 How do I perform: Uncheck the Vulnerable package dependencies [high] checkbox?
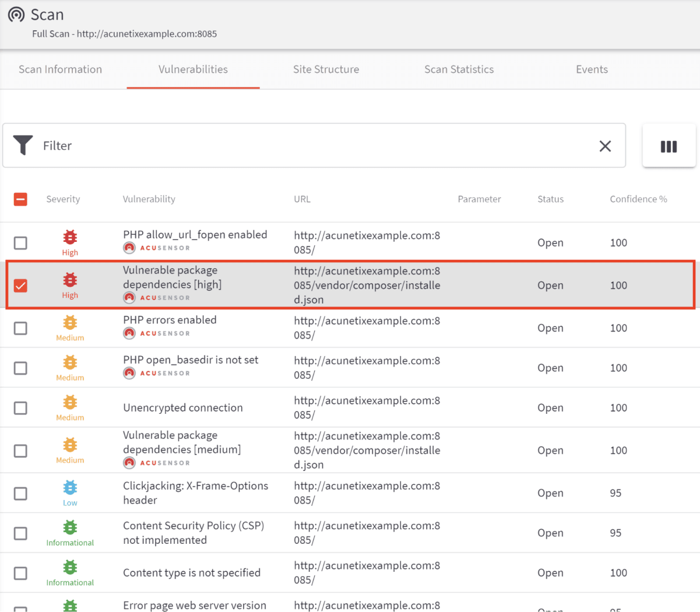(x=20, y=286)
